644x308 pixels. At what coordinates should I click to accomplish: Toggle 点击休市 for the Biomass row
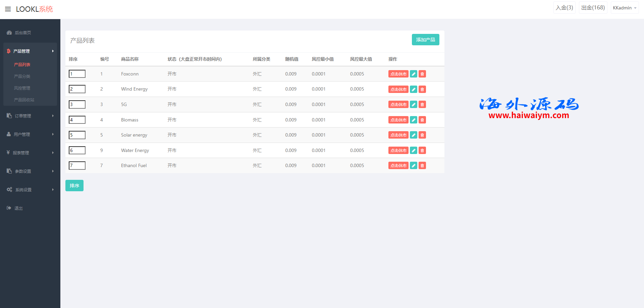398,120
